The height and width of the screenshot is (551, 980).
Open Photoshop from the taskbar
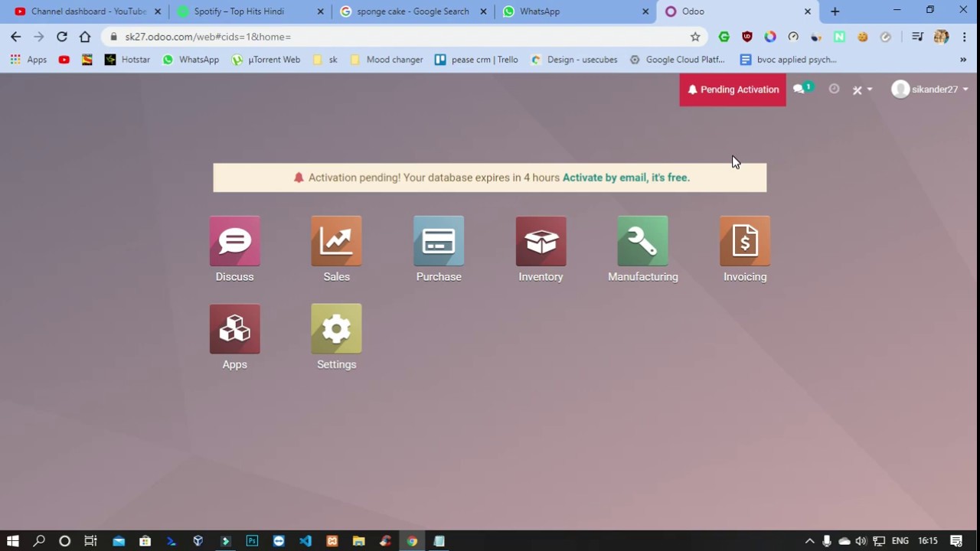252,541
